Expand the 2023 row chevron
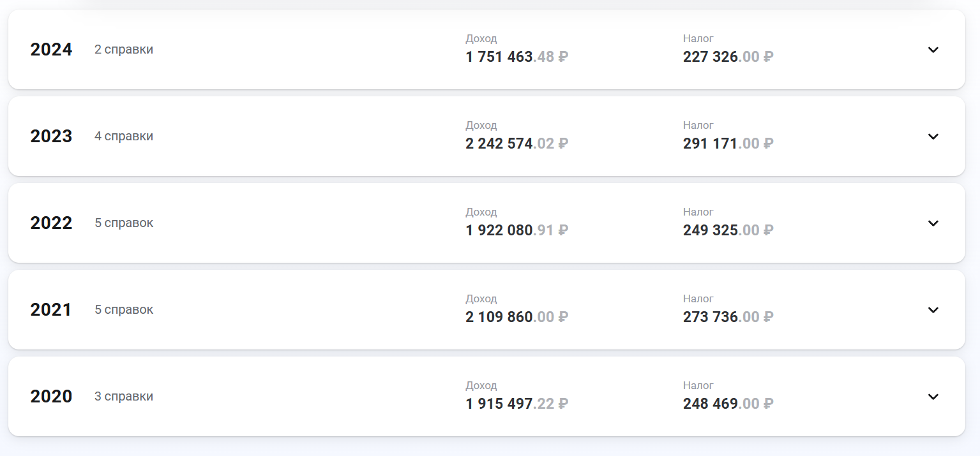980x456 pixels. coord(933,136)
